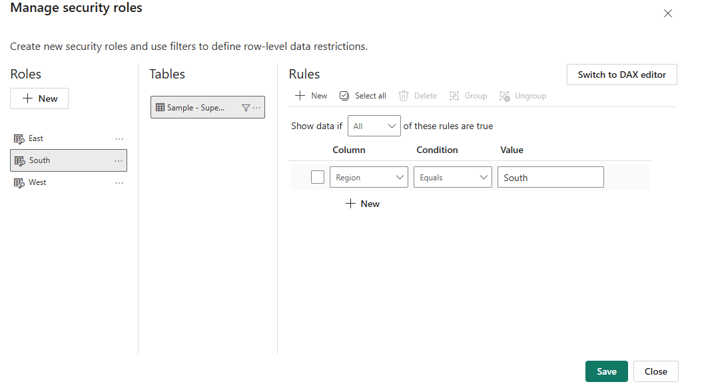Select the East role
Image resolution: width=709 pixels, height=390 pixels.
click(68, 138)
